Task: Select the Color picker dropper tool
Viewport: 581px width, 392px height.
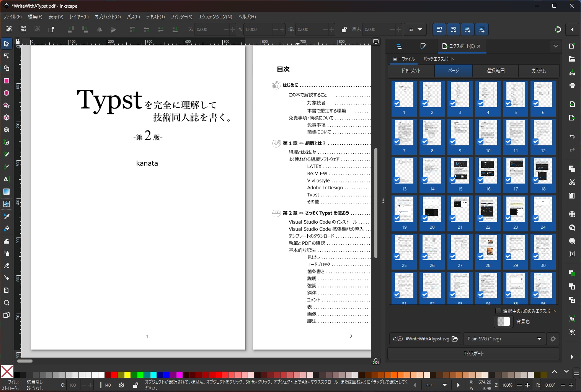Action: pyautogui.click(x=7, y=216)
